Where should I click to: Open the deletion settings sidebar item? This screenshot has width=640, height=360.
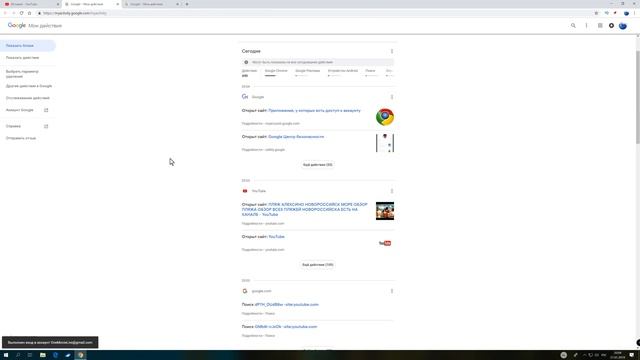(x=22, y=74)
